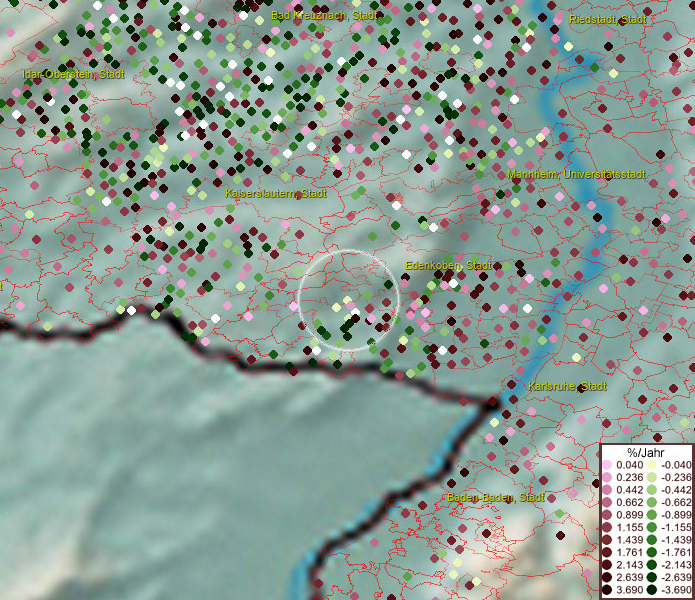Click the '%/Jahr' legend title
This screenshot has height=600, width=695.
pos(646,452)
